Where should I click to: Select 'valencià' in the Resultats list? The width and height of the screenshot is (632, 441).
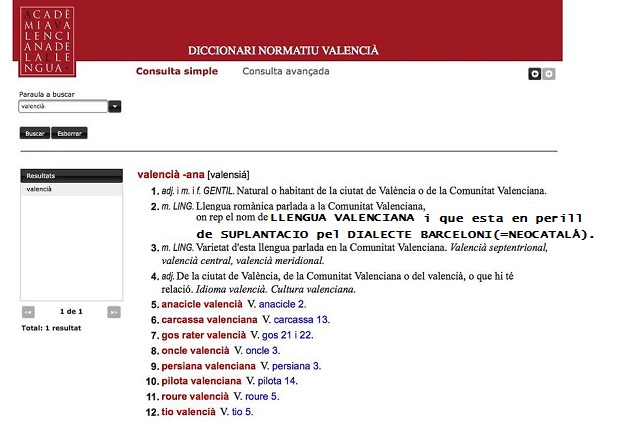[x=71, y=189]
